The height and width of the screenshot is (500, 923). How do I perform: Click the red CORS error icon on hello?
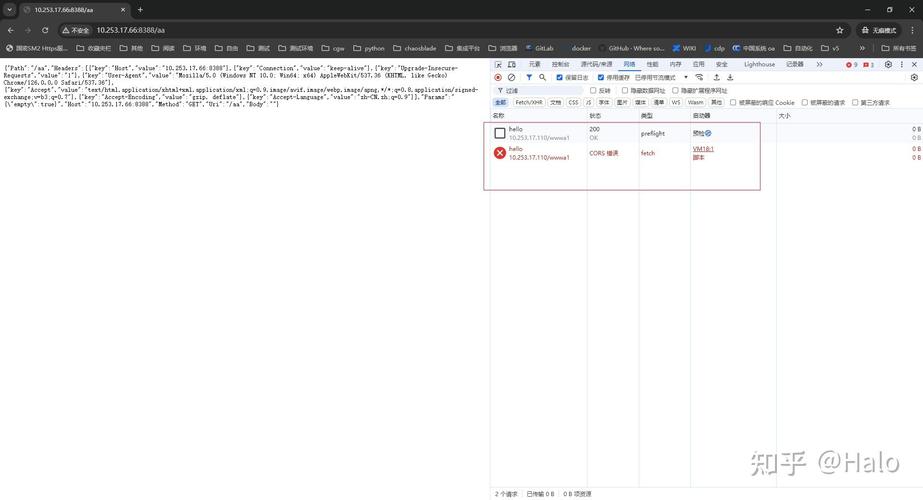500,153
